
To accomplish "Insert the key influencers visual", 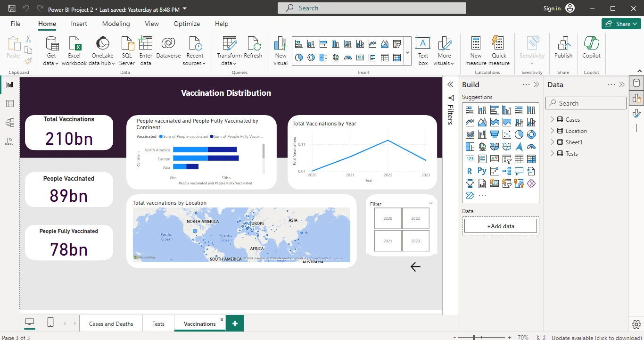I will coord(495,171).
